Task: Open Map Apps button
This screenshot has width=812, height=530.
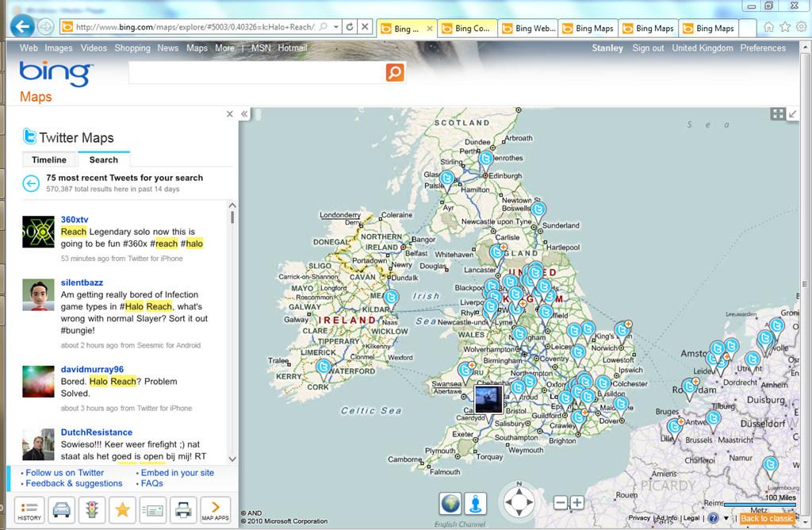Action: tap(215, 509)
